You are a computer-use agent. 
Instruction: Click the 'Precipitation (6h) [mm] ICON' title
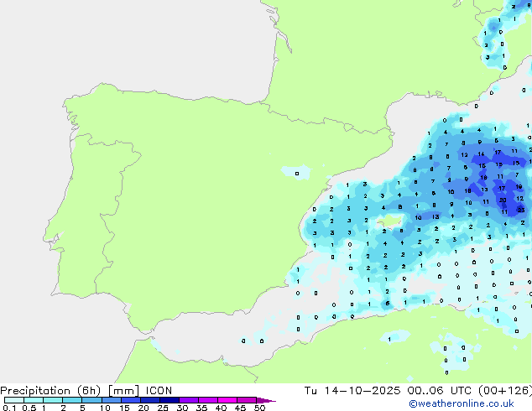[86, 391]
